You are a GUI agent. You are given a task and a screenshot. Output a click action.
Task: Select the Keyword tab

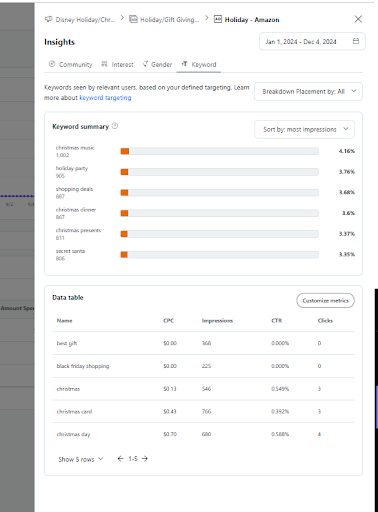pyautogui.click(x=199, y=64)
